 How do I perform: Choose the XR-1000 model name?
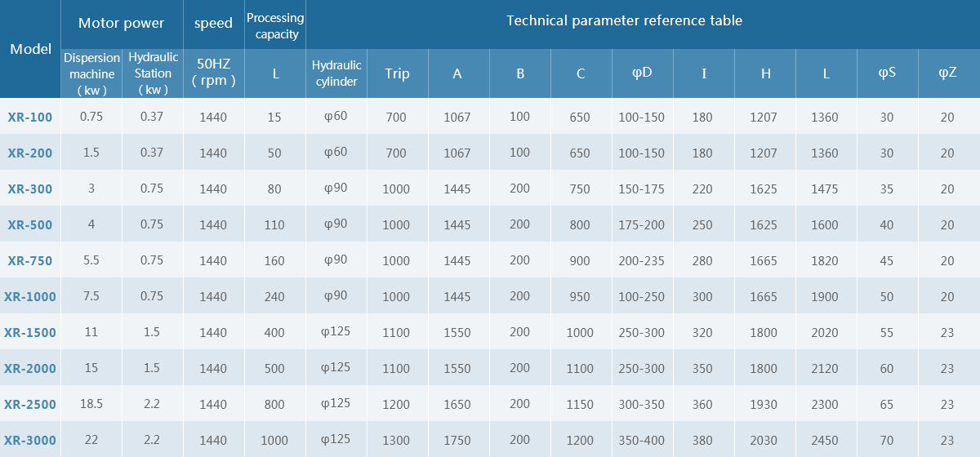(30, 296)
